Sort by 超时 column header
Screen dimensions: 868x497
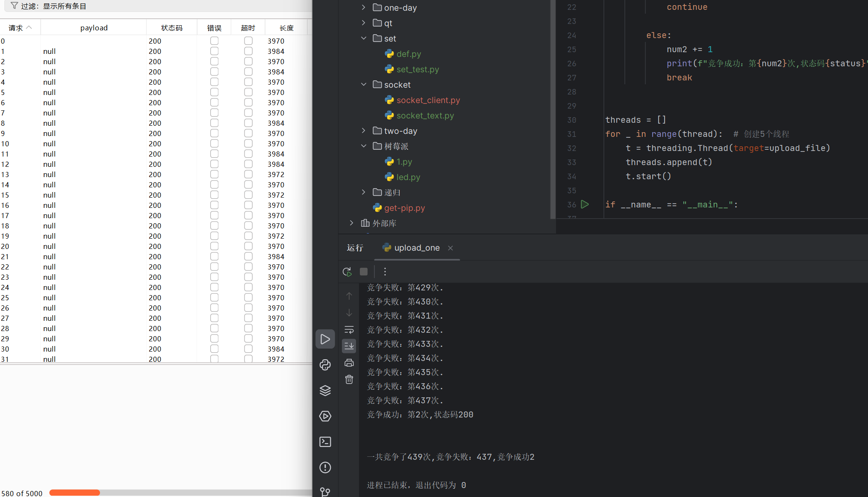coord(248,28)
